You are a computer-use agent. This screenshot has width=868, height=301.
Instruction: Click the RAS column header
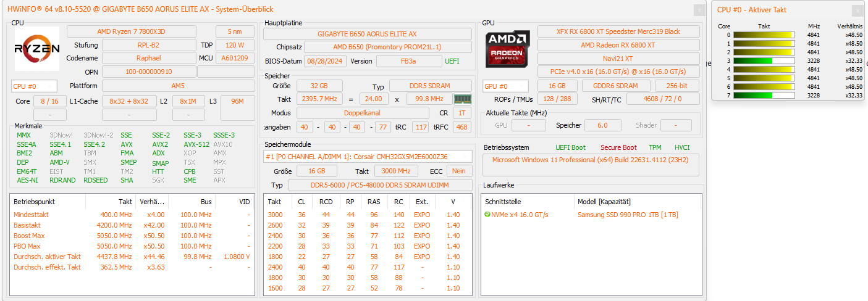click(x=374, y=202)
